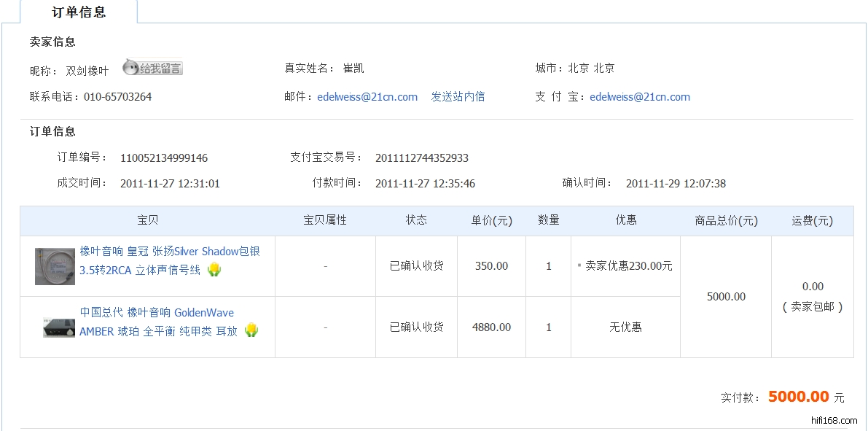Image resolution: width=868 pixels, height=431 pixels.
Task: Click the 发送站内信 link
Action: pos(458,97)
